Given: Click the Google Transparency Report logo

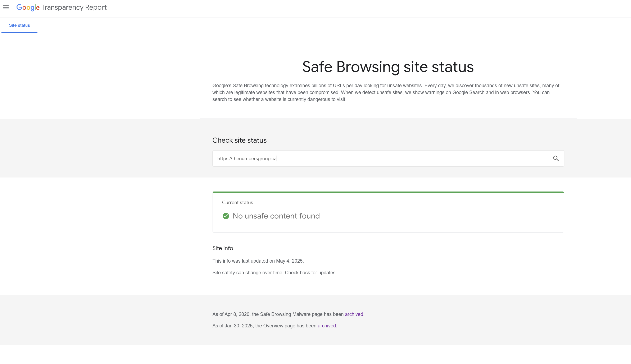Looking at the screenshot, I should tap(62, 8).
